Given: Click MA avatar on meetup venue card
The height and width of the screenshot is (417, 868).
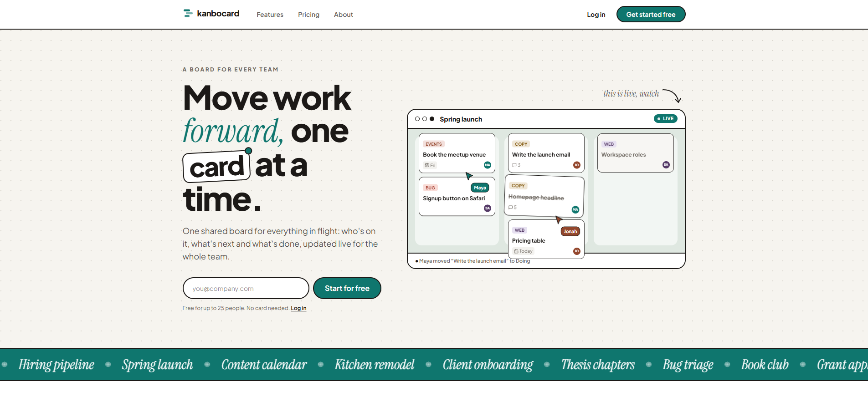Looking at the screenshot, I should [488, 165].
